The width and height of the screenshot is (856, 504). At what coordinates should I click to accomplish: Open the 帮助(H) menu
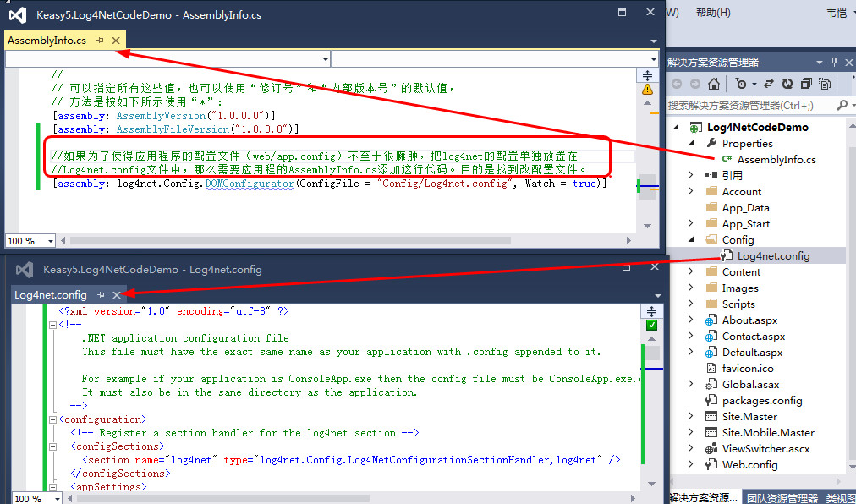point(713,13)
